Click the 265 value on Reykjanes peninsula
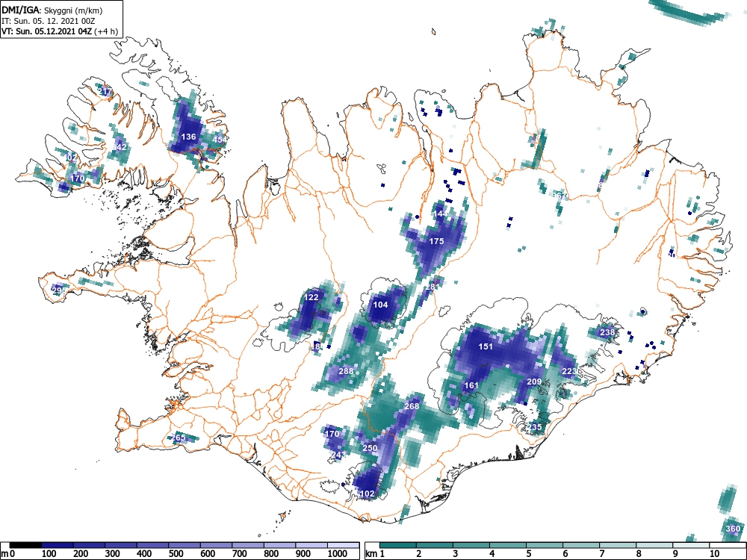The image size is (747, 560). click(x=179, y=438)
